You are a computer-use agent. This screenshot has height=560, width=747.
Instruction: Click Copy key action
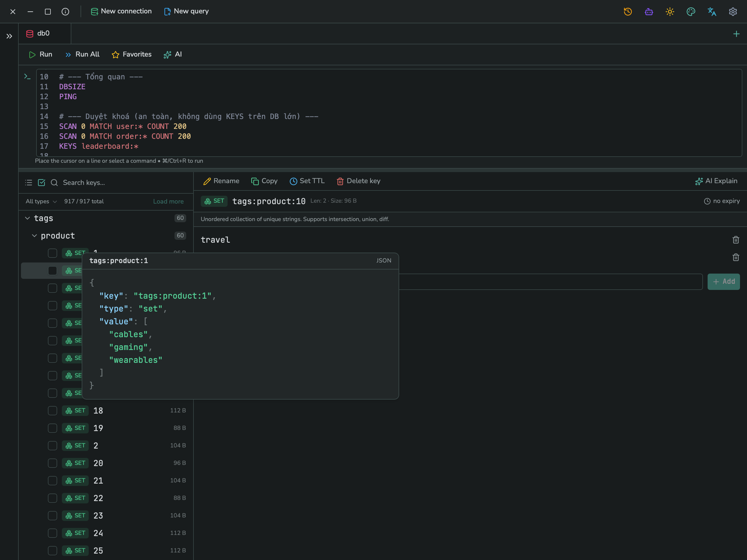point(264,181)
